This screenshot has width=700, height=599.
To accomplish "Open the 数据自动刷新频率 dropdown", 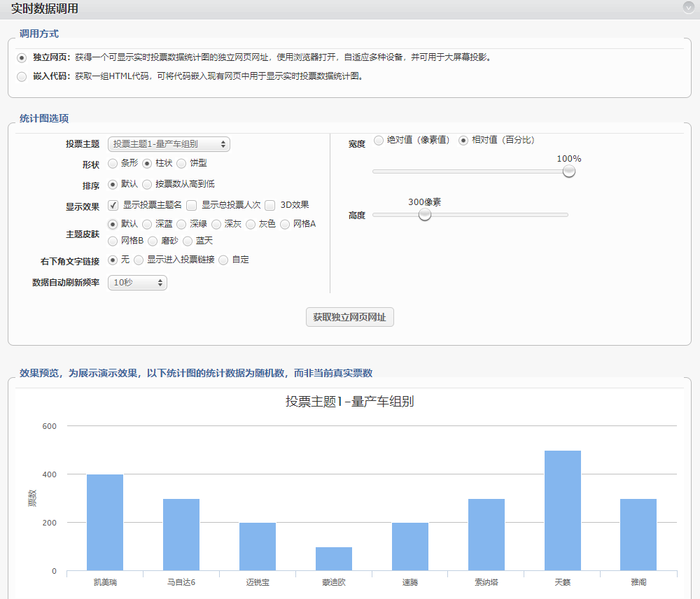I will pos(137,283).
